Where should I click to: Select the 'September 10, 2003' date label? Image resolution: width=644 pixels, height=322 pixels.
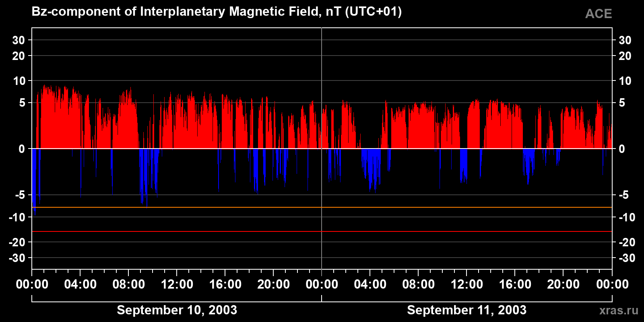click(177, 310)
